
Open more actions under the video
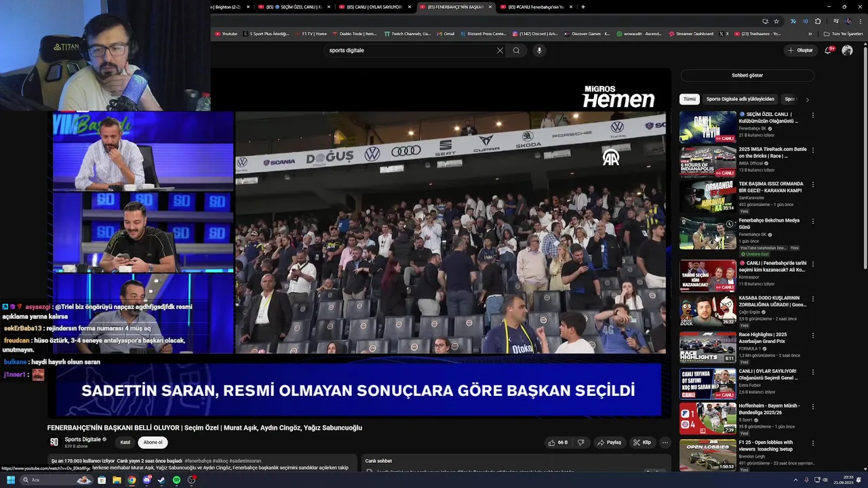point(665,443)
